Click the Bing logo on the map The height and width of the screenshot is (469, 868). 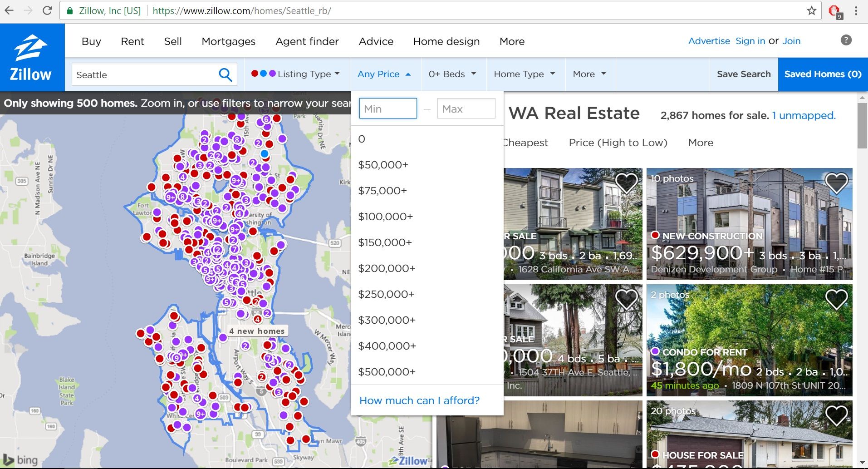[20, 459]
